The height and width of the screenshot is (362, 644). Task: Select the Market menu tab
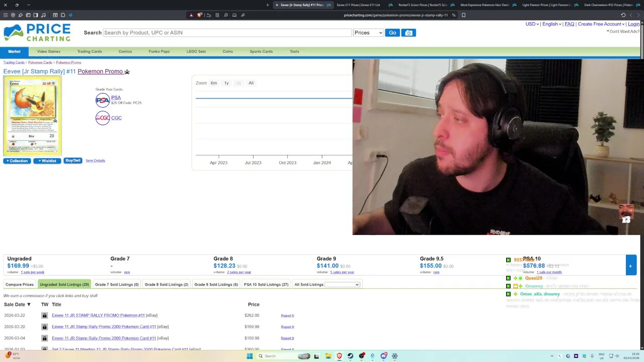tap(14, 51)
